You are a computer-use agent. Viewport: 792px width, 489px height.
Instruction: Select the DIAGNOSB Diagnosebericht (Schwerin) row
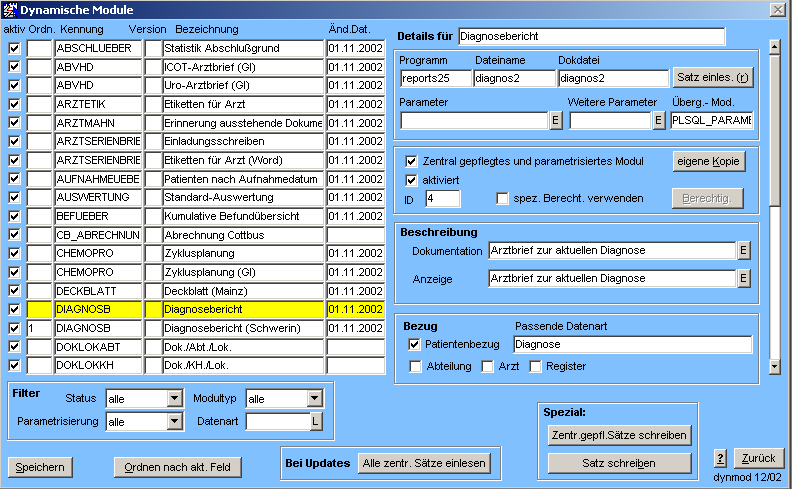(x=242, y=328)
